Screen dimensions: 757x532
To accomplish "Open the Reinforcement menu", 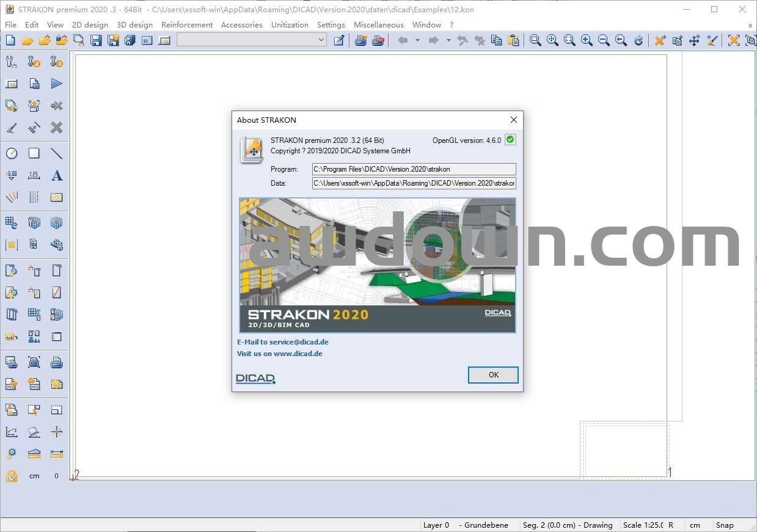I will pyautogui.click(x=187, y=25).
